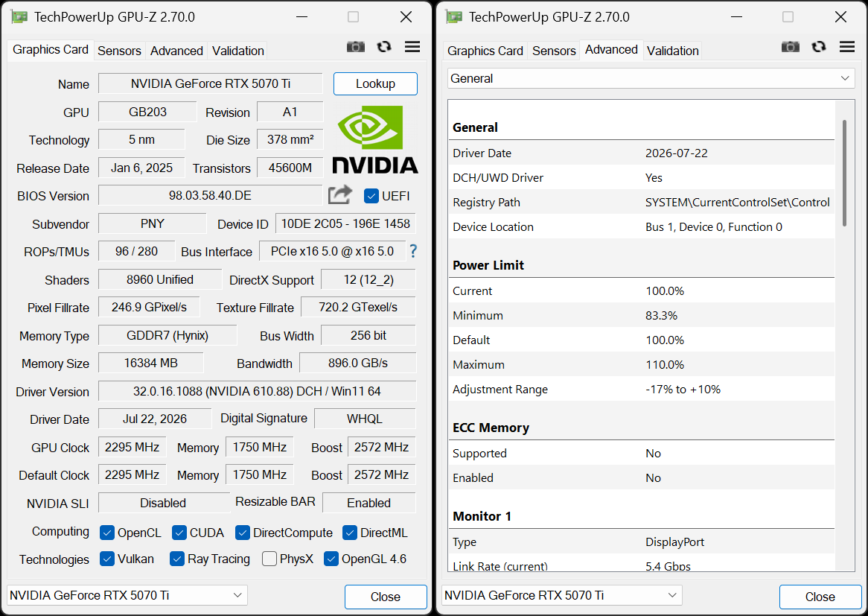This screenshot has width=868, height=616.
Task: Click the screenshot camera icon in Advanced window
Action: pyautogui.click(x=790, y=47)
